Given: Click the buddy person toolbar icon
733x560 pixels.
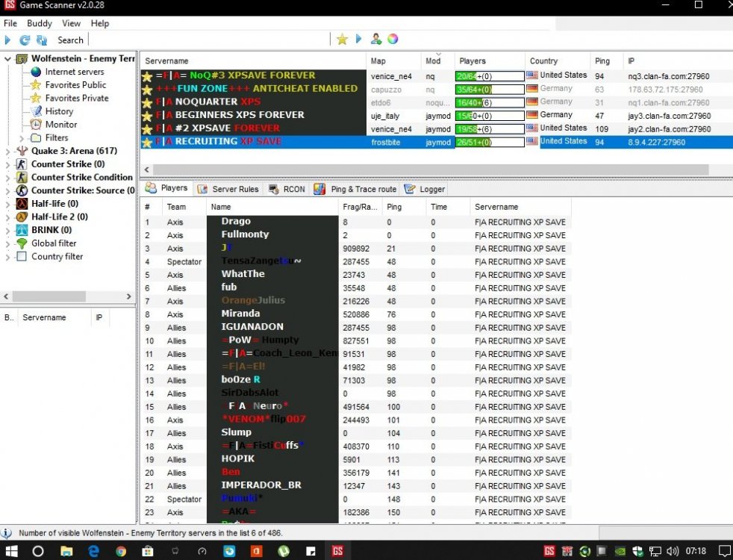Looking at the screenshot, I should pyautogui.click(x=376, y=39).
